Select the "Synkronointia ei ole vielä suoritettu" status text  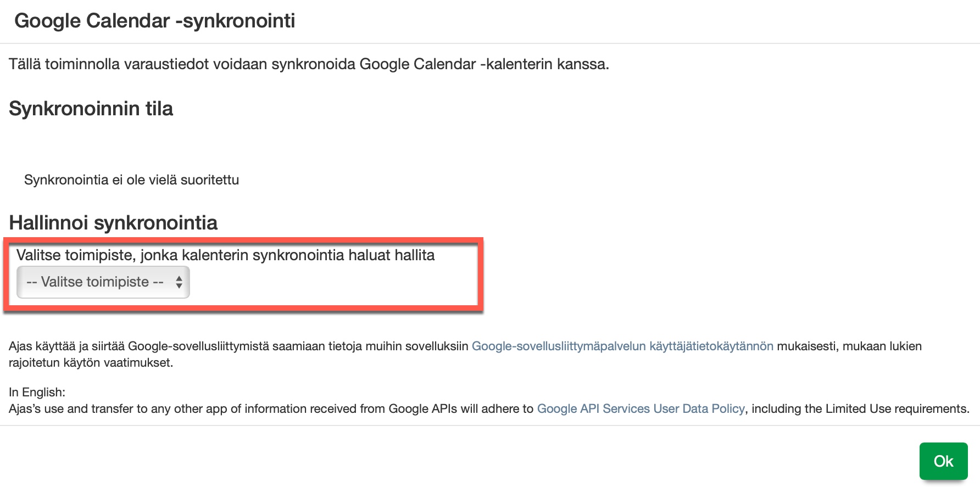131,180
